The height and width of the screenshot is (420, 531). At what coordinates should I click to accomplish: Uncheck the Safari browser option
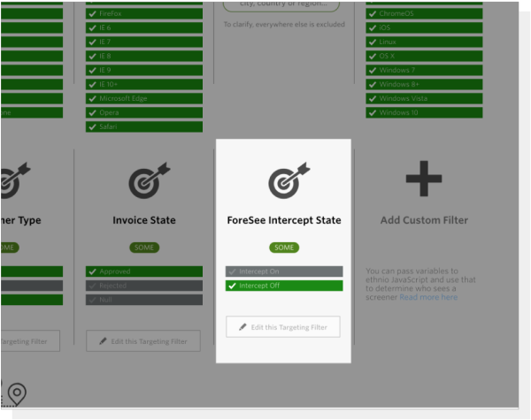(x=92, y=126)
